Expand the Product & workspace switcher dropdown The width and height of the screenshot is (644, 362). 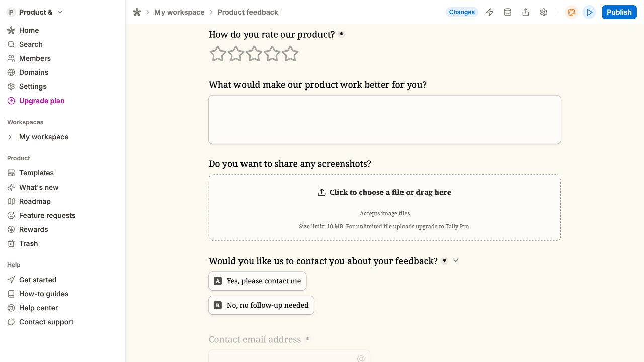pos(60,12)
